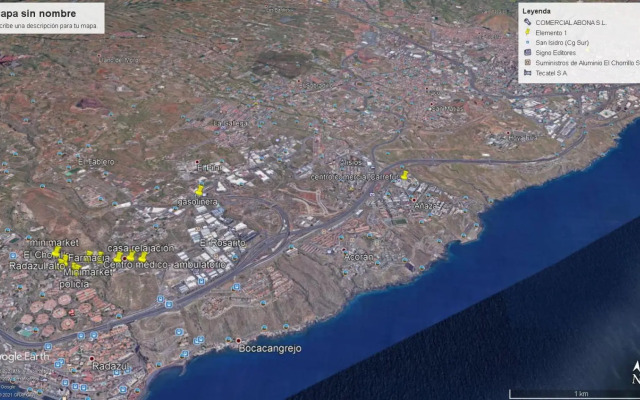This screenshot has height=400, width=640.
Task: Click the Tecatel S.A. legend icon
Action: point(526,72)
